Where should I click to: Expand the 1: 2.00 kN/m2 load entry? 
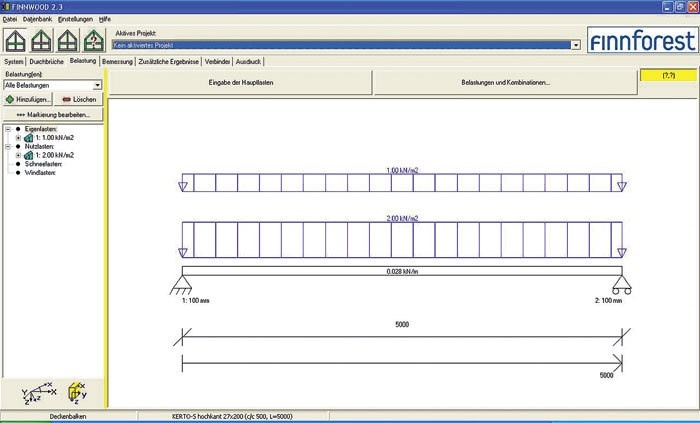tap(18, 155)
